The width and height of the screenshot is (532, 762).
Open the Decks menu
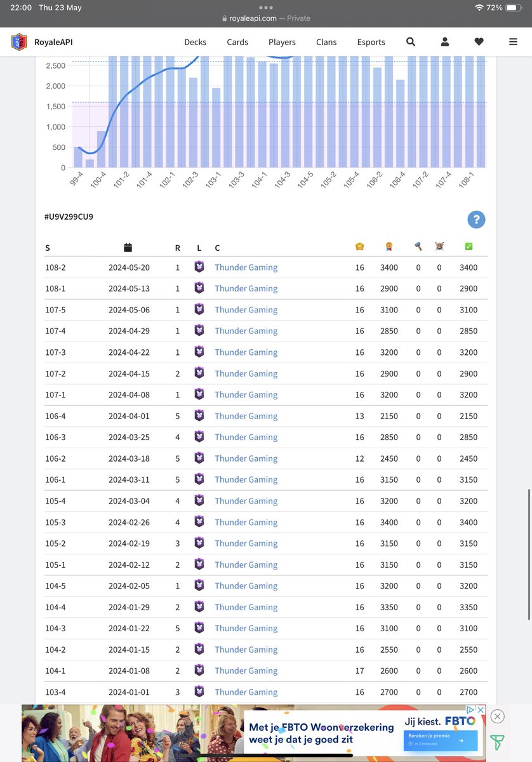196,42
